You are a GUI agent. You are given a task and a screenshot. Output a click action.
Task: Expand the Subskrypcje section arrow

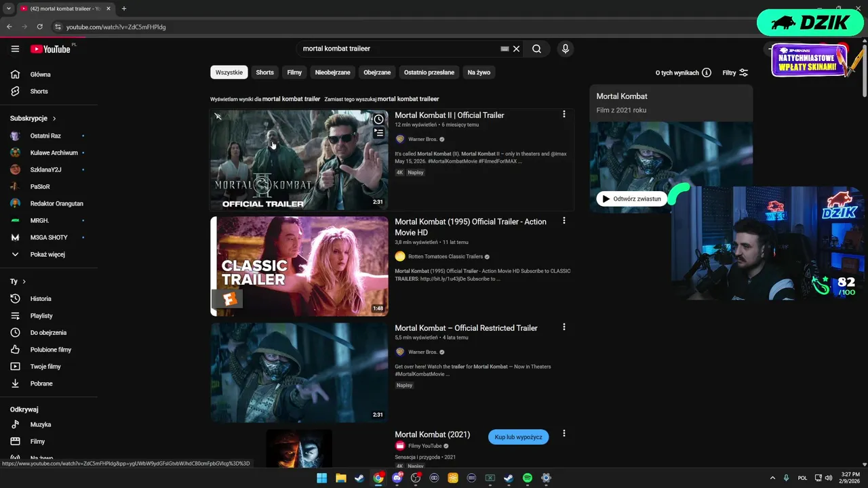point(54,119)
